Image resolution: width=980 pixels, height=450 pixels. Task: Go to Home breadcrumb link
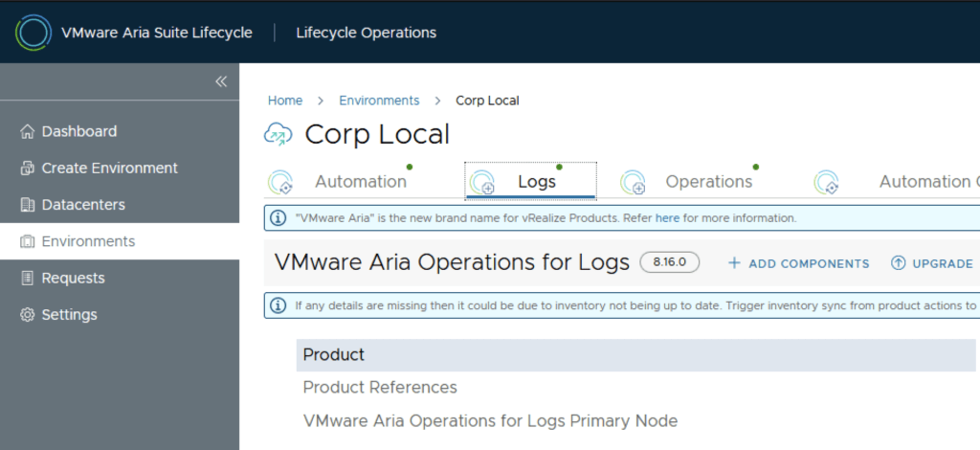click(x=284, y=101)
